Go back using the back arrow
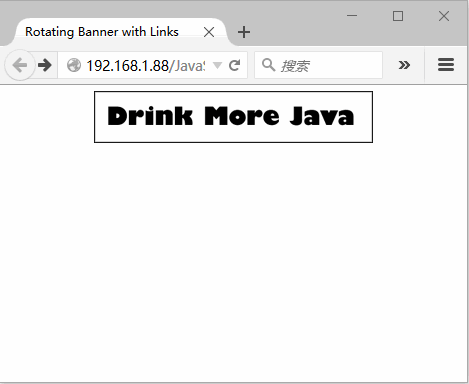The width and height of the screenshot is (469, 384). click(20, 65)
